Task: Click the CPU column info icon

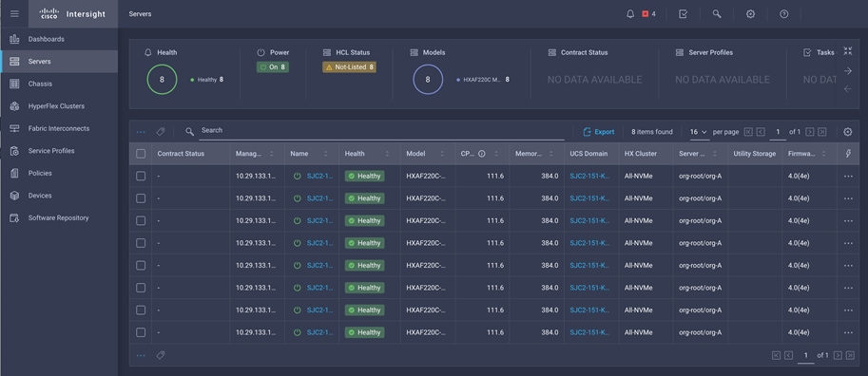Action: click(482, 154)
